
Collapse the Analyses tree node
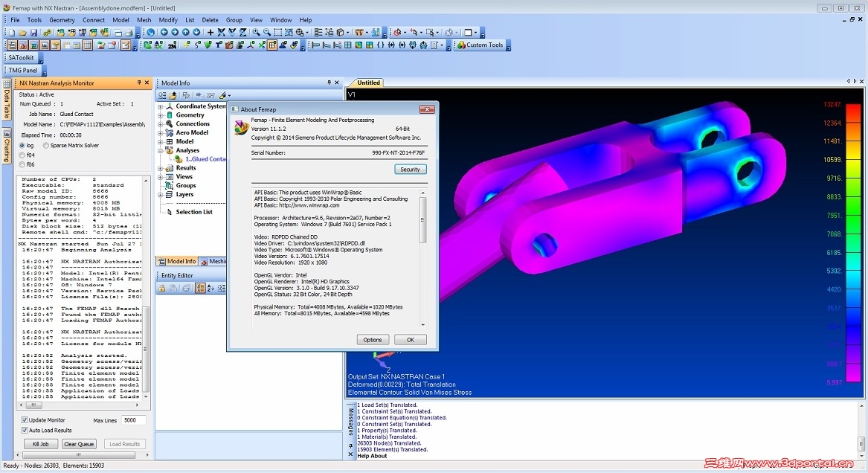click(x=161, y=150)
